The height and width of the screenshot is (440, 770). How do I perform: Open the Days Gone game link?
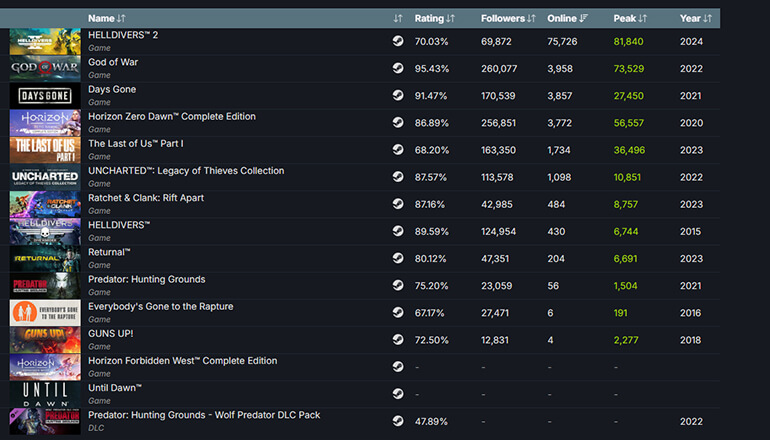112,89
